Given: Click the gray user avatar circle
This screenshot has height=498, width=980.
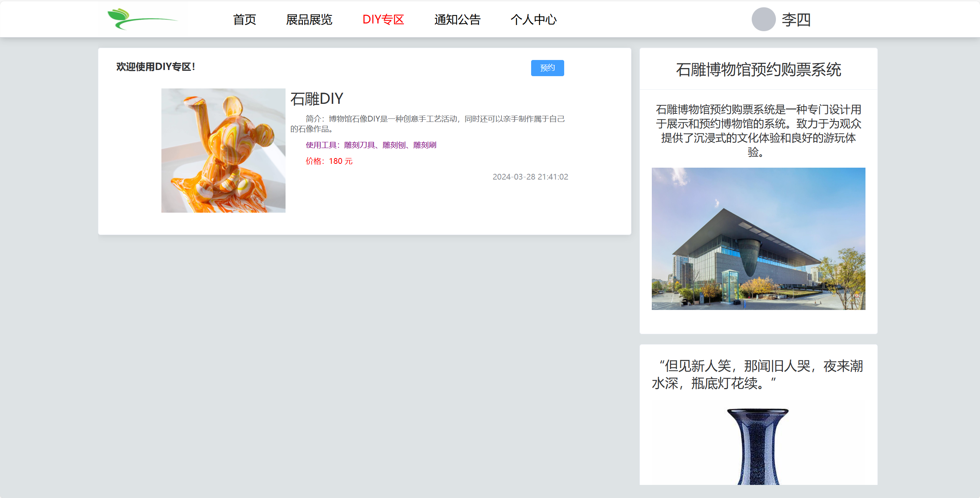Looking at the screenshot, I should pos(763,19).
